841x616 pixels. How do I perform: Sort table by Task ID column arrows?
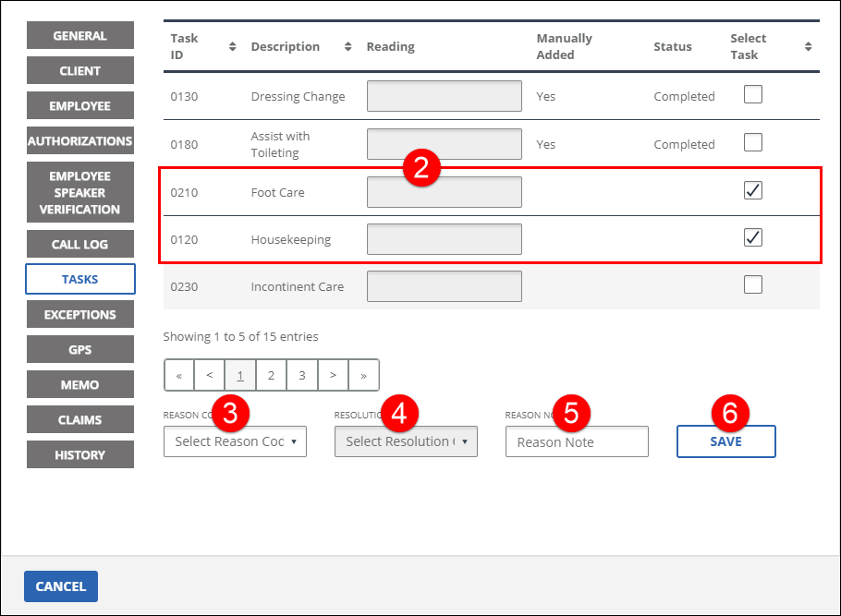[x=232, y=46]
